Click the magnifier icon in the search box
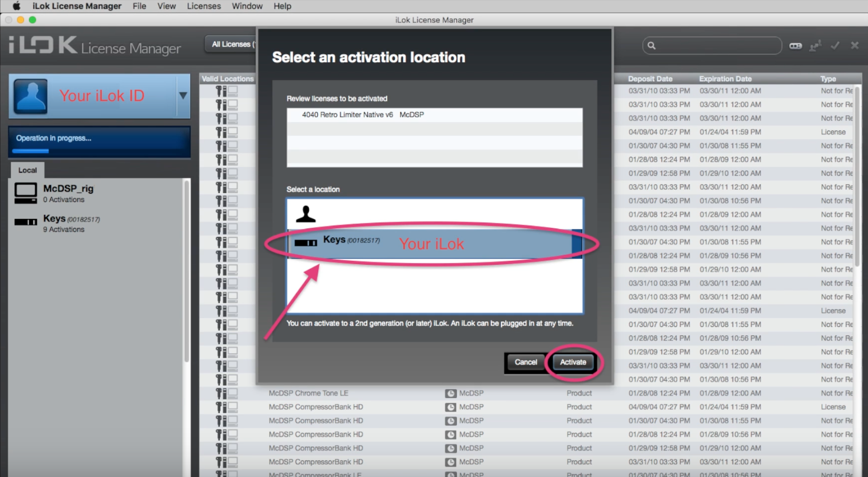Screen dimensions: 868x477 point(652,45)
